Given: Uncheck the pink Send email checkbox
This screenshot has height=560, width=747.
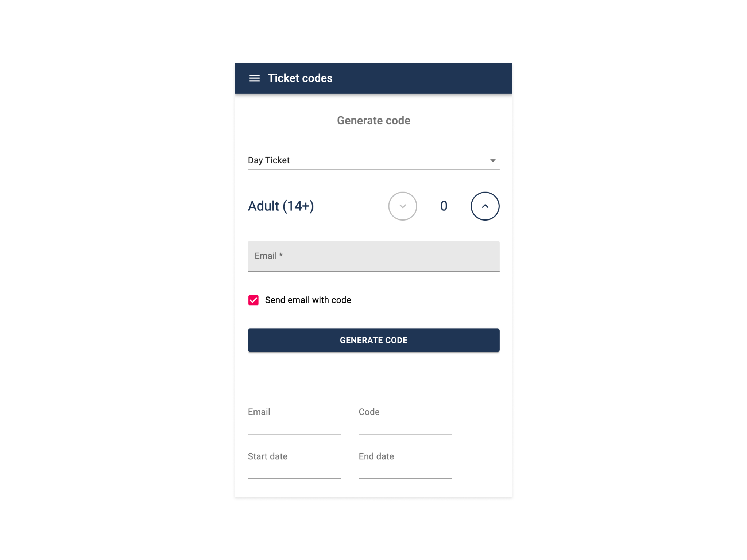Looking at the screenshot, I should click(x=253, y=300).
